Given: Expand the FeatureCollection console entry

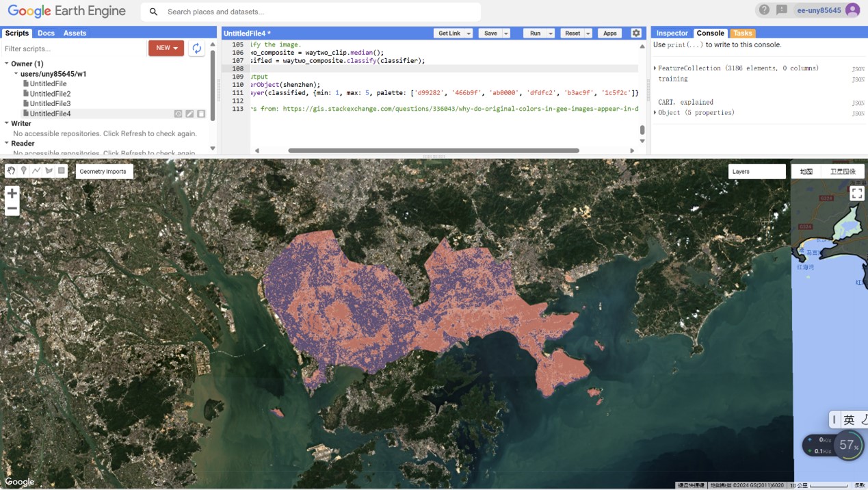Looking at the screenshot, I should point(655,68).
